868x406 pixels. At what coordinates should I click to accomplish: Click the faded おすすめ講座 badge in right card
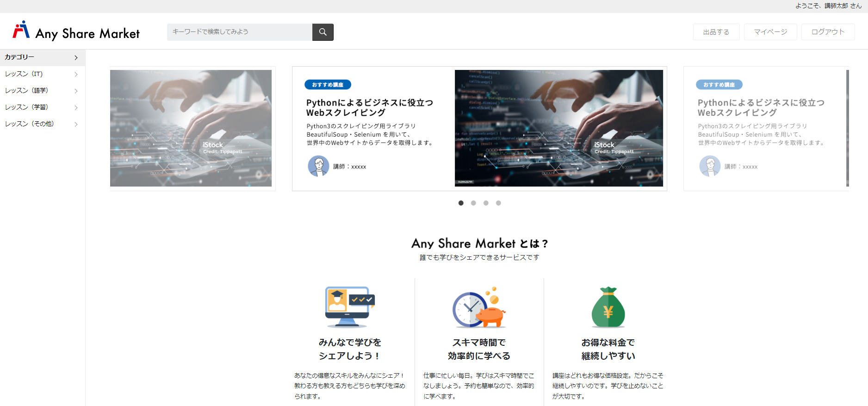point(719,85)
